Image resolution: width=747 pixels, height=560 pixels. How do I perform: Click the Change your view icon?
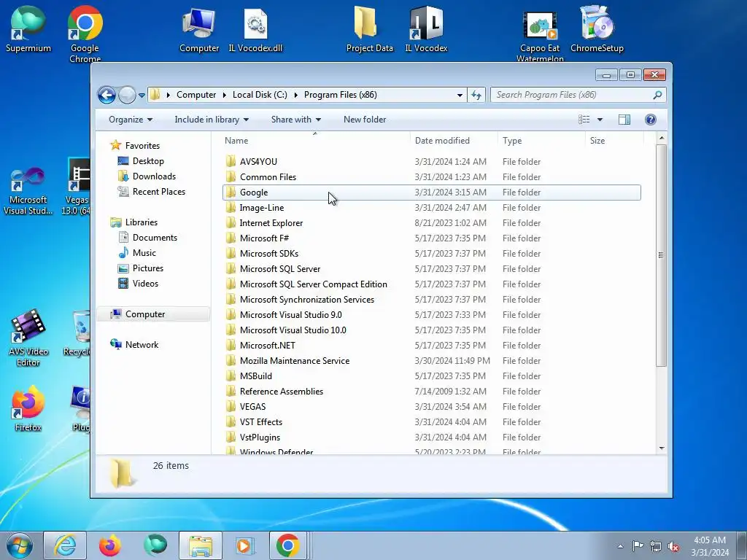[x=584, y=120]
